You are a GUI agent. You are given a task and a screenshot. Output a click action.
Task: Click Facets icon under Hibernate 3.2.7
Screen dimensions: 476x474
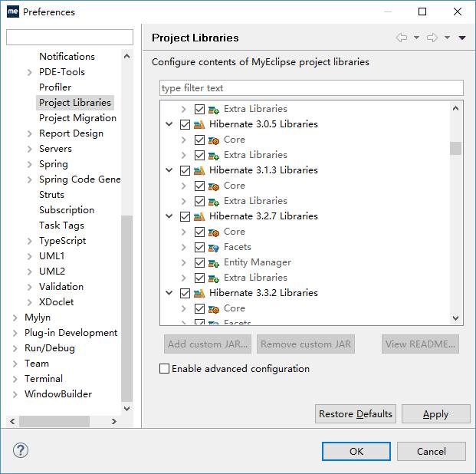(x=214, y=247)
